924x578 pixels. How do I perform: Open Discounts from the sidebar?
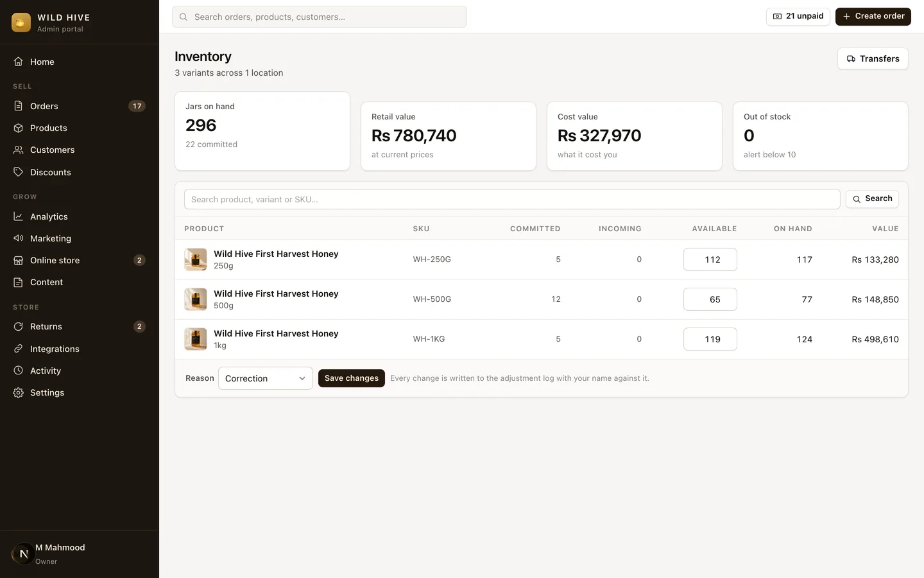(80, 172)
